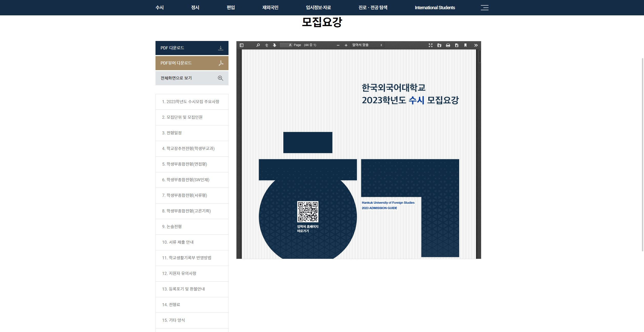Click the PDF 다운로드 button
Image resolution: width=644 pixels, height=332 pixels.
pyautogui.click(x=192, y=48)
